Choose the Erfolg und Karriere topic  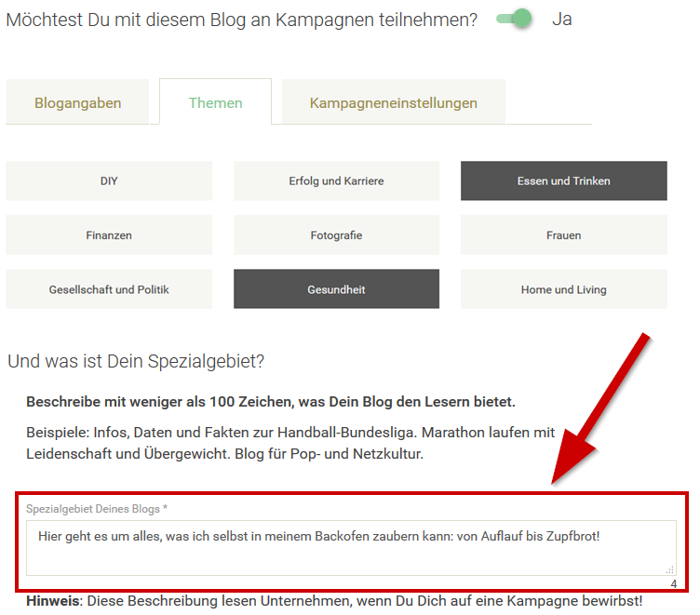pos(336,181)
